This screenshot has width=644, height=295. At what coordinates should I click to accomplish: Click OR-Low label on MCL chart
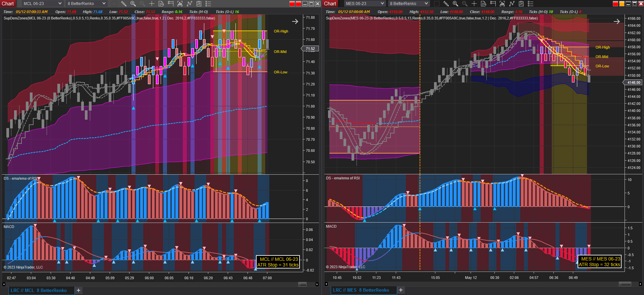click(x=281, y=72)
